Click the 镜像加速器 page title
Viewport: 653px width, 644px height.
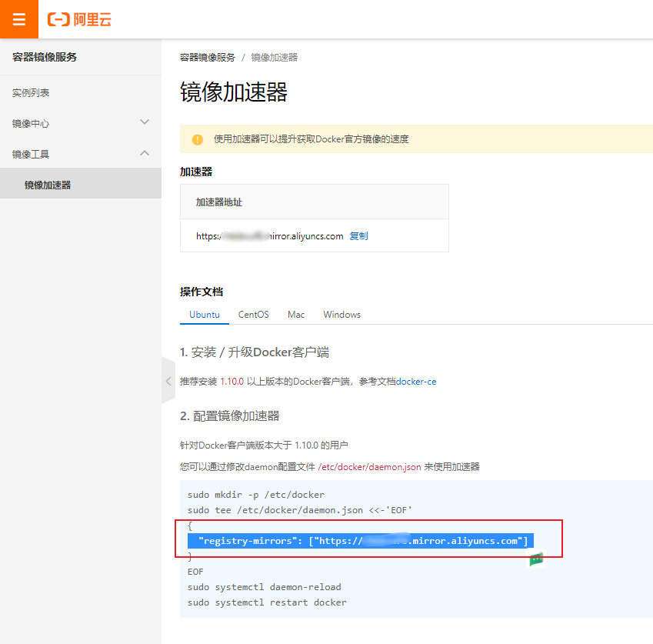point(234,92)
